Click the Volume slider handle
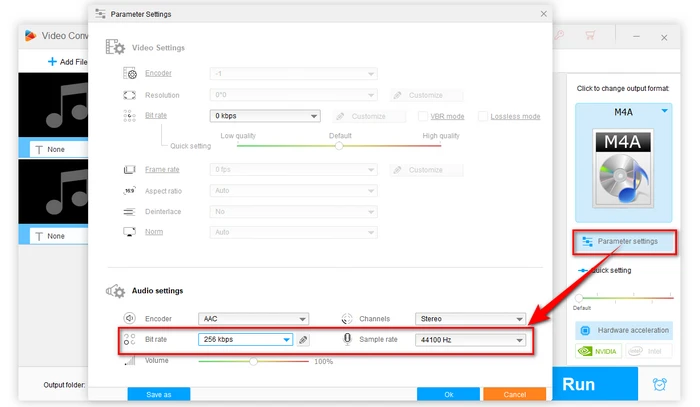The height and width of the screenshot is (407, 700). [253, 361]
